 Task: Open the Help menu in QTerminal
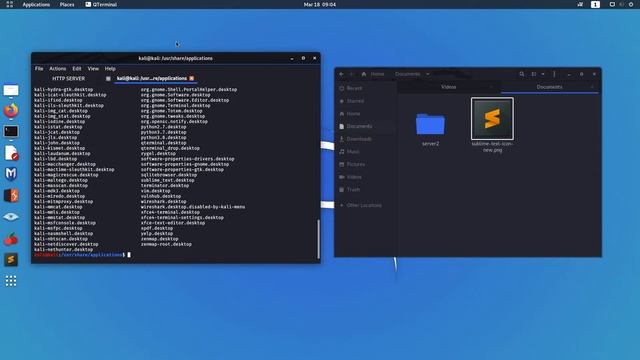[x=110, y=69]
